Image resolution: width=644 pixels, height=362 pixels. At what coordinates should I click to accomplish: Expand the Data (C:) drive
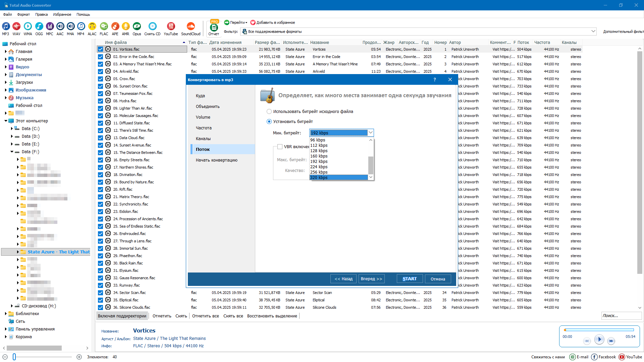pyautogui.click(x=12, y=129)
